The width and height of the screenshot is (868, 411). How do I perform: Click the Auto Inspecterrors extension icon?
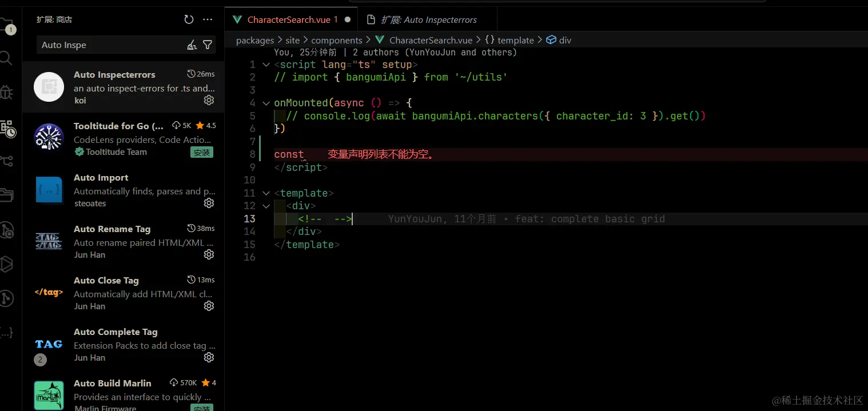[49, 87]
